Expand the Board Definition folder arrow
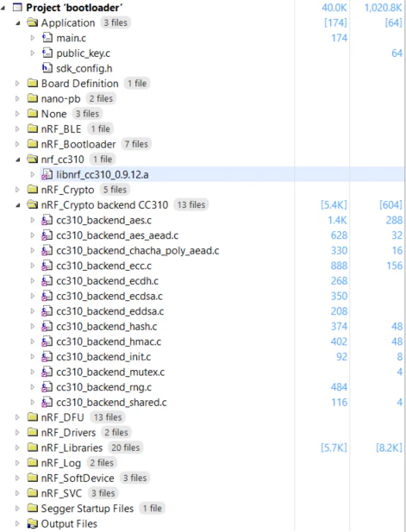 pos(17,83)
